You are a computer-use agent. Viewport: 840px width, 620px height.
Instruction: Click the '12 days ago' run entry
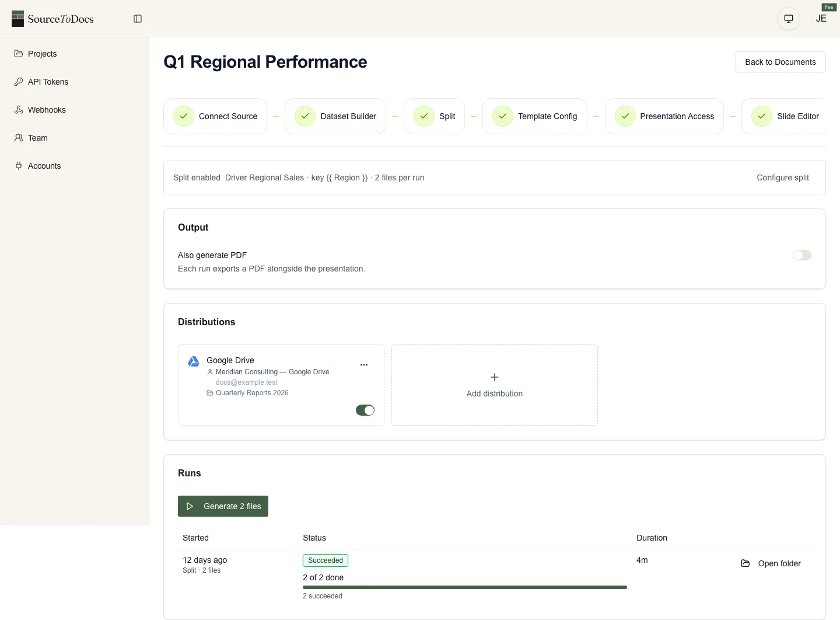(x=205, y=560)
